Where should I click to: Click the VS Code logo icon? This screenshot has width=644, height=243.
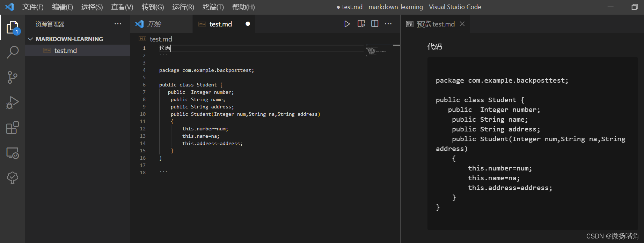tap(9, 7)
